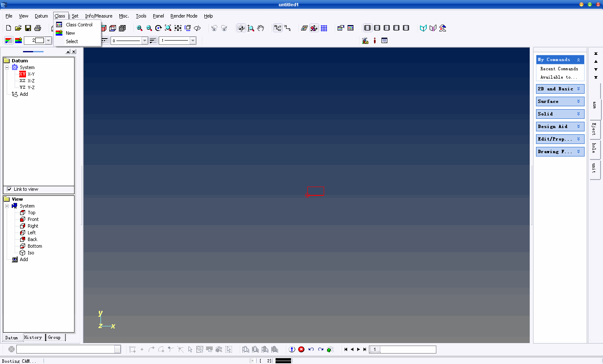
Task: Click the Print icon
Action: coord(38,28)
